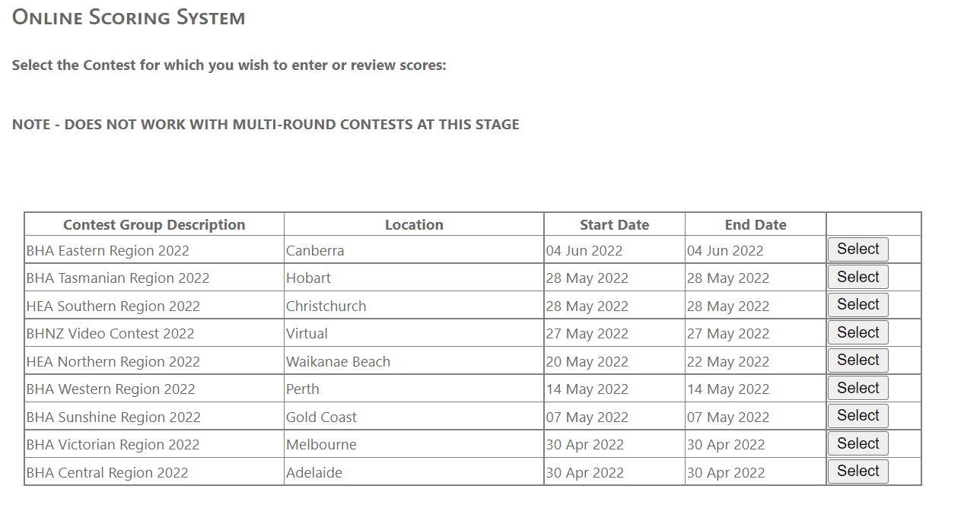Select the BHA Victorian Region 2022 contest

(857, 444)
